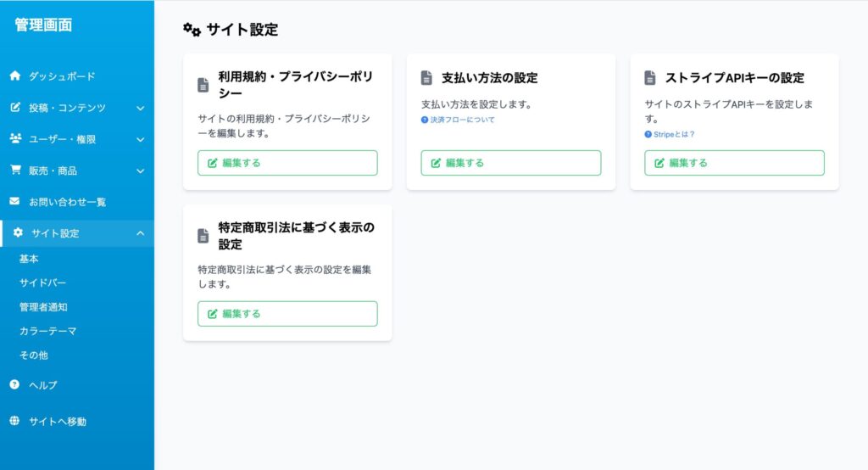Click the question mark icon beside ヘルプ
Image resolution: width=868 pixels, height=470 pixels.
14,384
